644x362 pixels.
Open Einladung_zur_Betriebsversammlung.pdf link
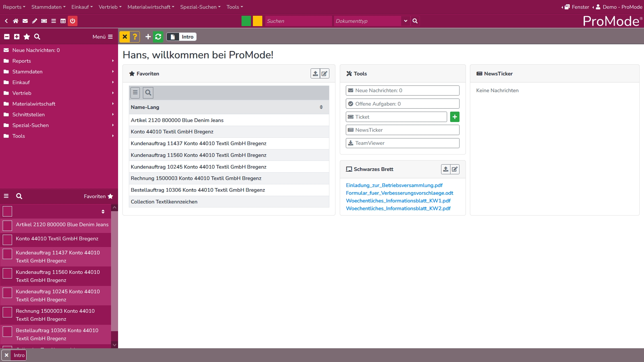coord(394,185)
